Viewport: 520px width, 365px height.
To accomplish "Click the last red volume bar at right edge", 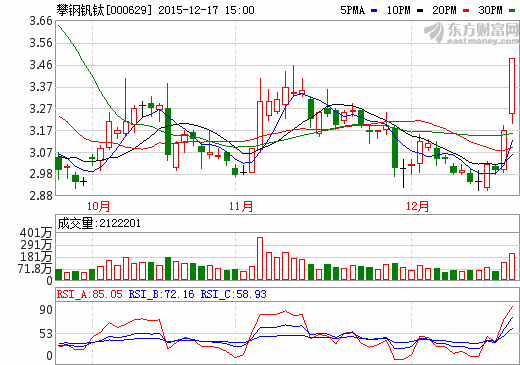I will pyautogui.click(x=512, y=266).
